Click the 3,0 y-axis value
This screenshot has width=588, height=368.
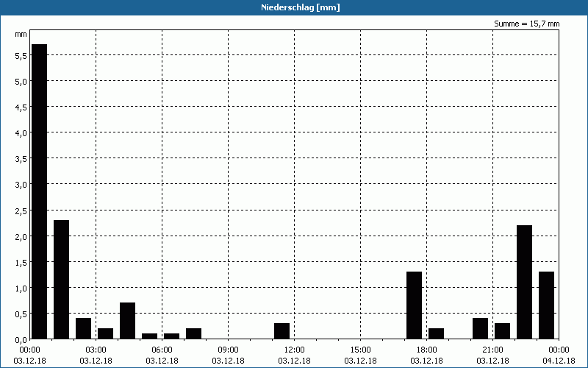coord(21,185)
